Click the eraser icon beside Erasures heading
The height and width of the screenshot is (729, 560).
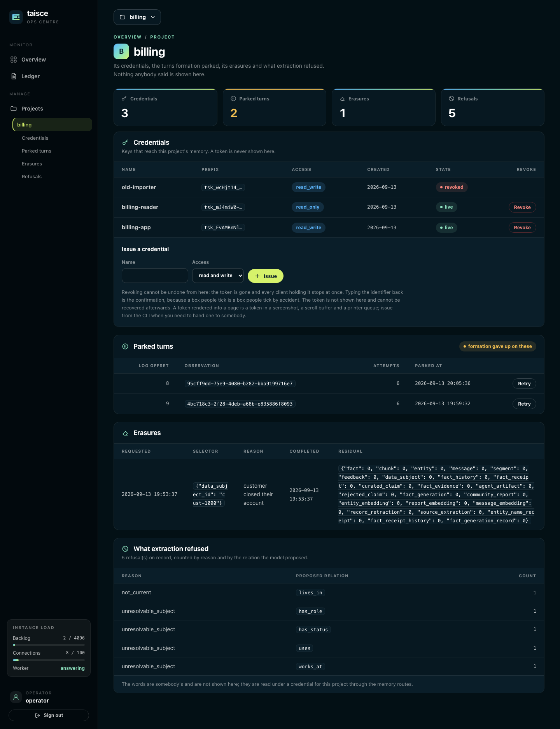coord(125,433)
